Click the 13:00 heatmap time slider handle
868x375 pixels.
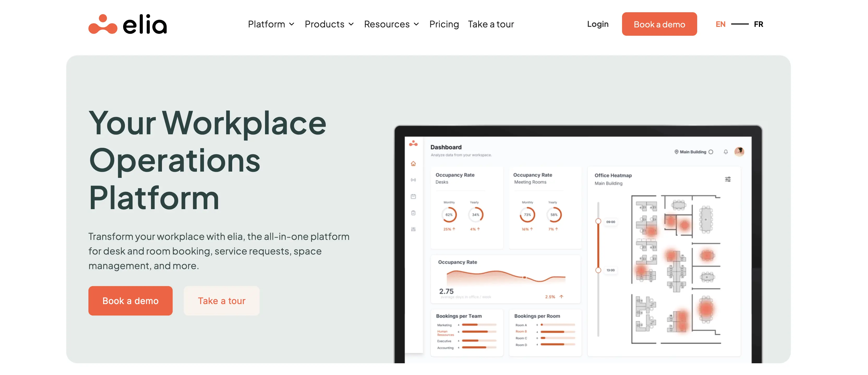(598, 270)
